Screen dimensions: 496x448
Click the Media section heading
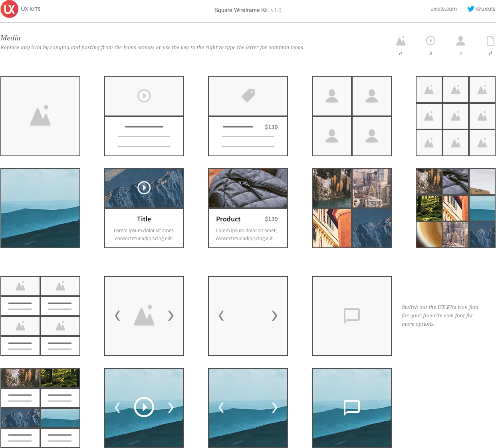[x=10, y=38]
